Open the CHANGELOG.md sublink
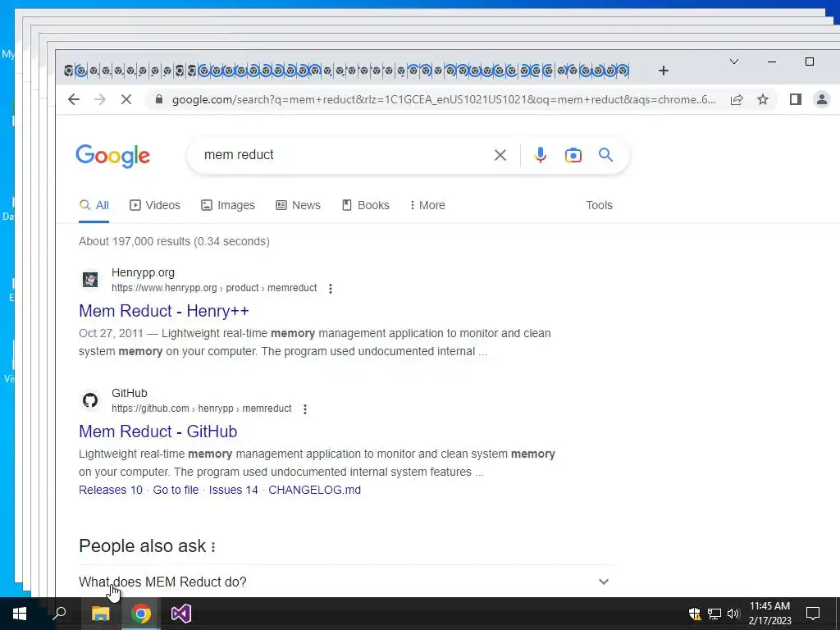This screenshot has height=630, width=840. [314, 490]
